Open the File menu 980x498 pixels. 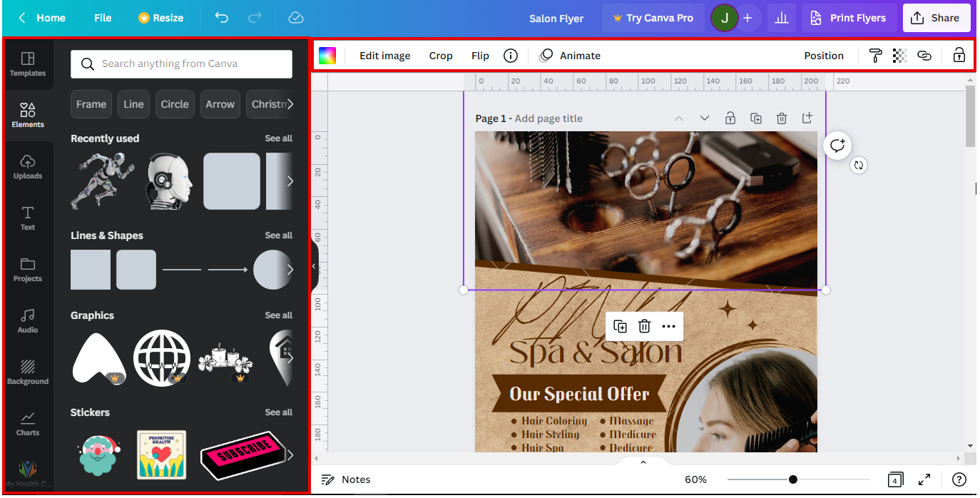[103, 18]
